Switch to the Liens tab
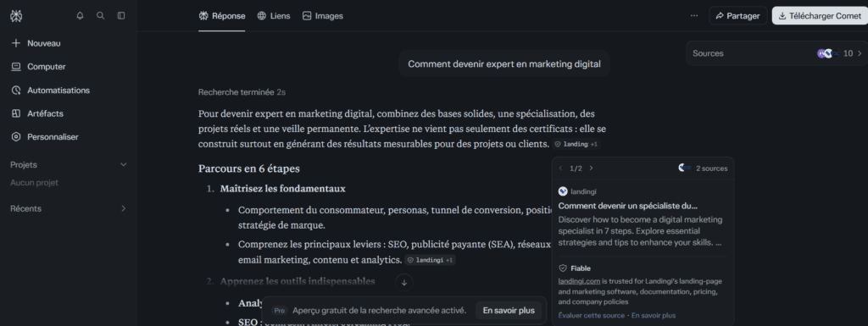Screen dimensions: 868x326 coord(274,16)
